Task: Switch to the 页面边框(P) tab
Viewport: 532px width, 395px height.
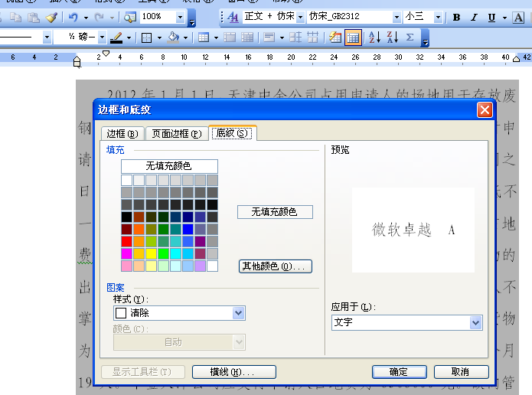Action: [176, 134]
